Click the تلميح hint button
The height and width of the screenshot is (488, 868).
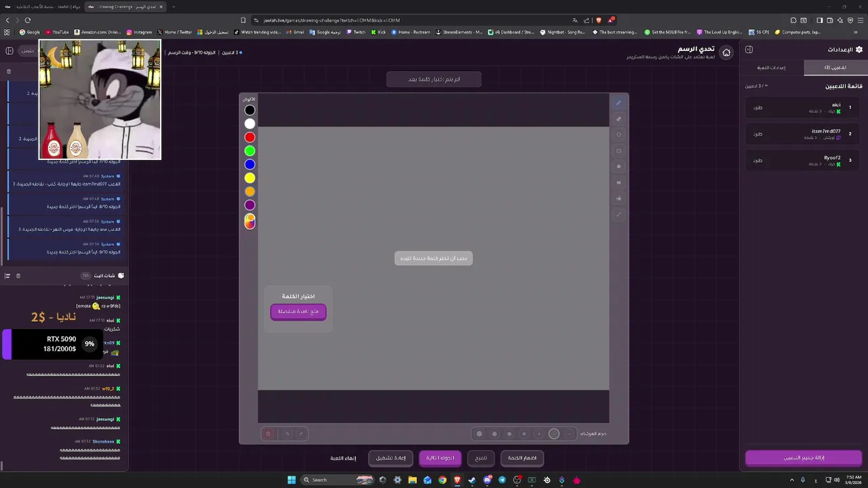481,458
